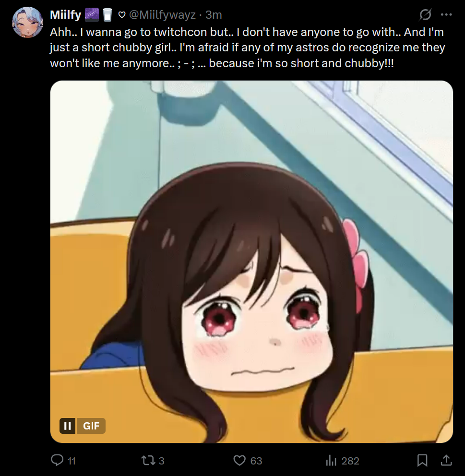Viewport: 465px width, 476px height.
Task: Click the repost count 3
Action: coord(161,461)
